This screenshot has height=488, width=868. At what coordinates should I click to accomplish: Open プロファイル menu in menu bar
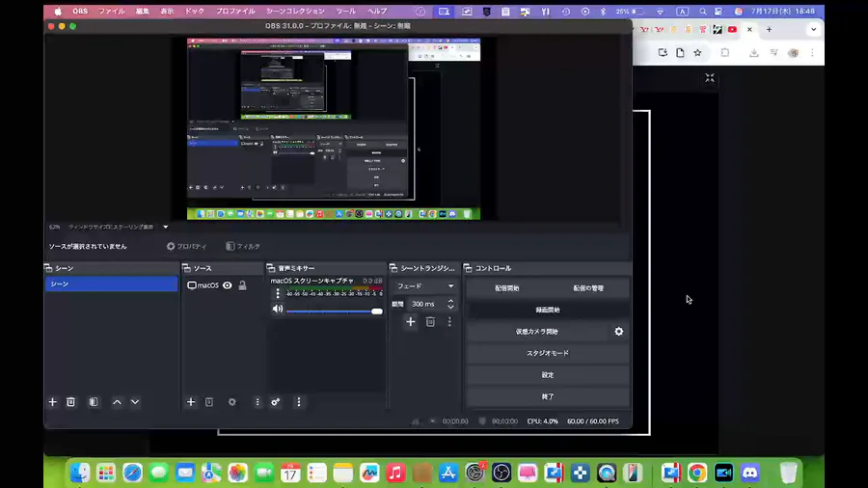[235, 11]
